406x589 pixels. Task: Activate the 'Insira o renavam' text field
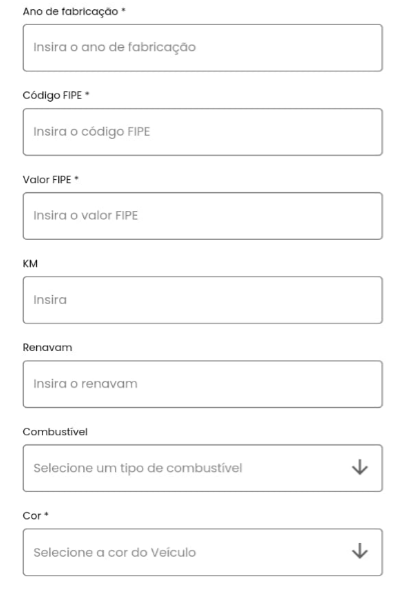(x=203, y=384)
